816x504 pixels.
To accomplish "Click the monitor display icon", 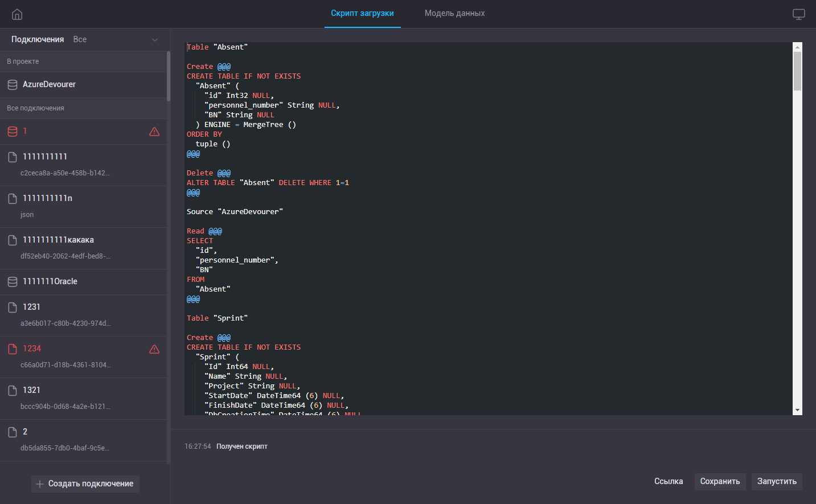I will click(799, 14).
